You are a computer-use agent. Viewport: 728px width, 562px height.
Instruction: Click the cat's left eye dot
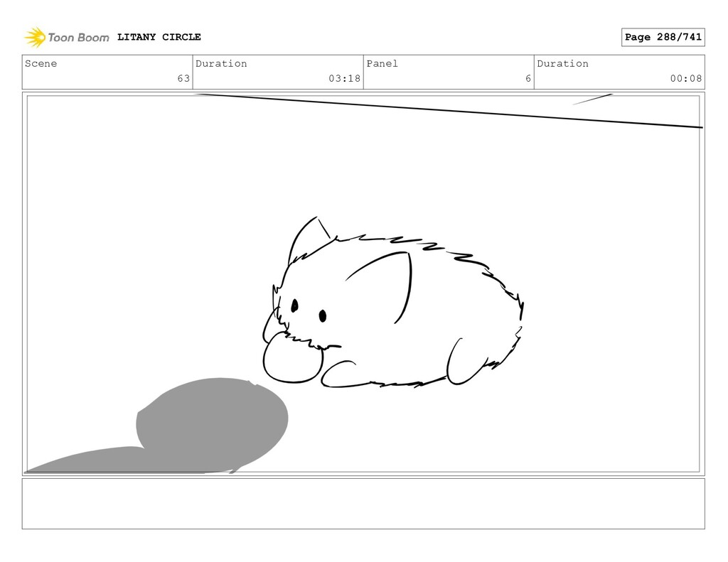click(294, 306)
